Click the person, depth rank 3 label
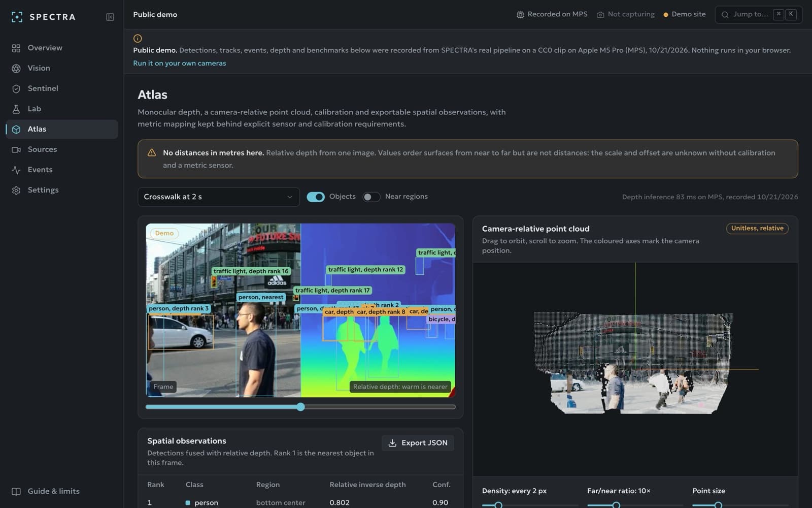The height and width of the screenshot is (508, 812). coord(178,308)
